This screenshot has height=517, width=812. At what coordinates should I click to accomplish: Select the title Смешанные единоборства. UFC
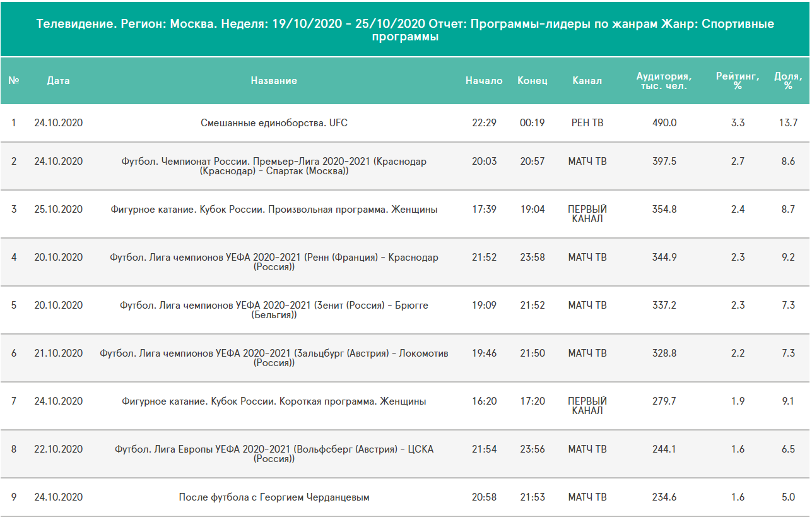point(274,123)
